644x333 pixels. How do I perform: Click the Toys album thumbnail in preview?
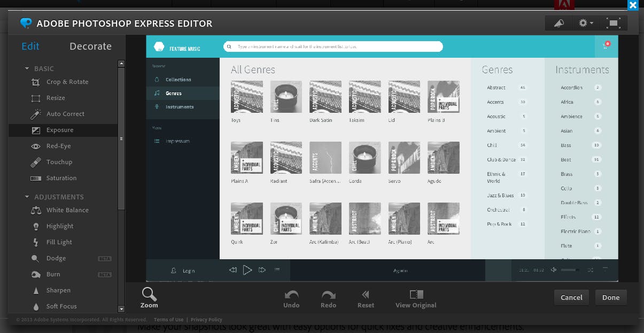pos(247,97)
